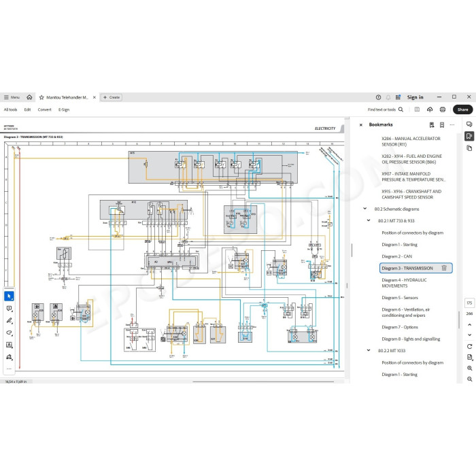Open the Convert menu
476x476 pixels.
click(x=44, y=109)
